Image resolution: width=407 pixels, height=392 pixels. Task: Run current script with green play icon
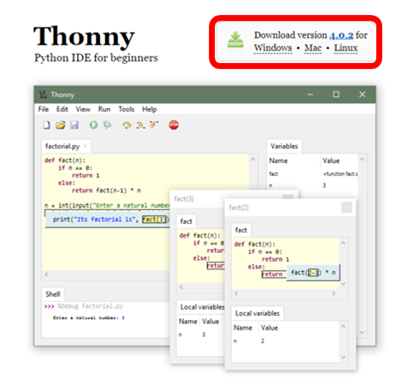pos(94,125)
